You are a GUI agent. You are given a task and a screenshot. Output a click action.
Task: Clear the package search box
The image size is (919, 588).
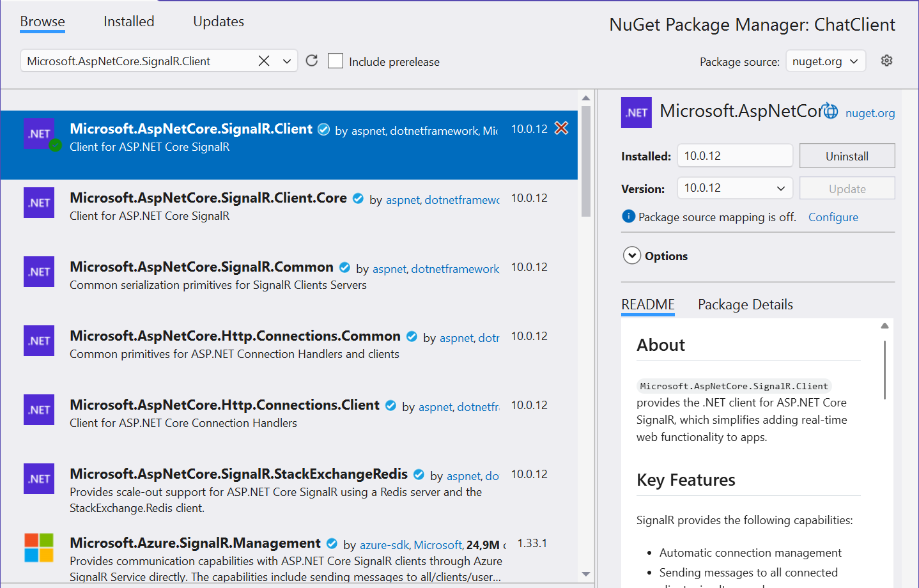pos(264,61)
